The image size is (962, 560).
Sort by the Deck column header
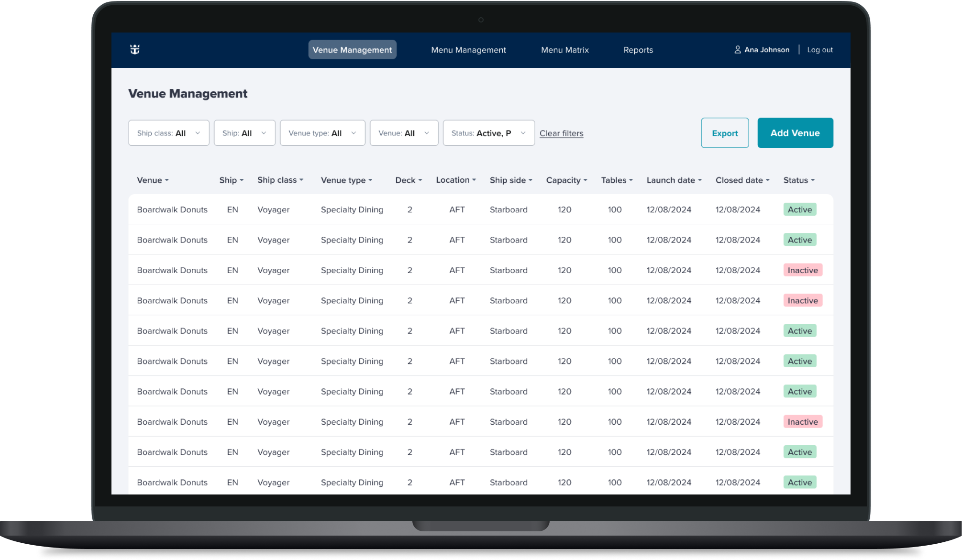point(408,180)
